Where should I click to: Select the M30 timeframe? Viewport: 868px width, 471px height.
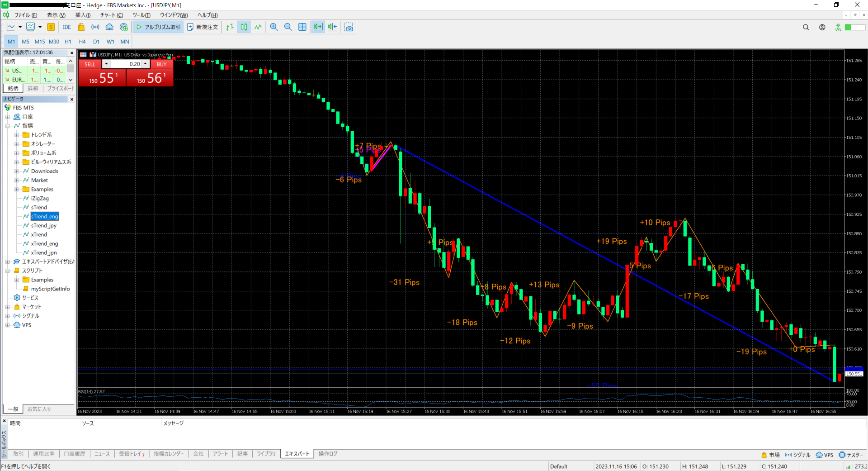54,42
